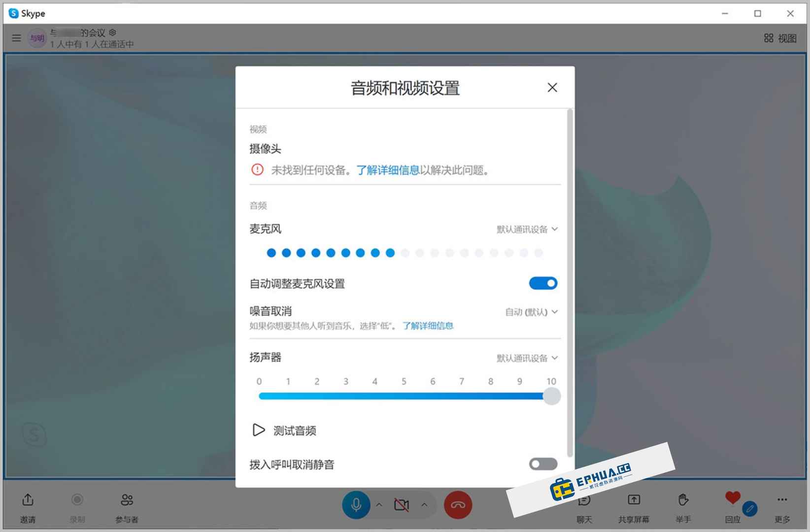Toggle the camera off icon
Screen dimensions: 810x532
402,505
